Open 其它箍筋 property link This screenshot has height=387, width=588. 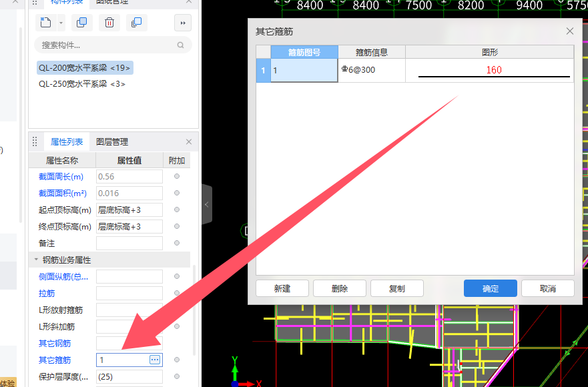click(x=55, y=360)
